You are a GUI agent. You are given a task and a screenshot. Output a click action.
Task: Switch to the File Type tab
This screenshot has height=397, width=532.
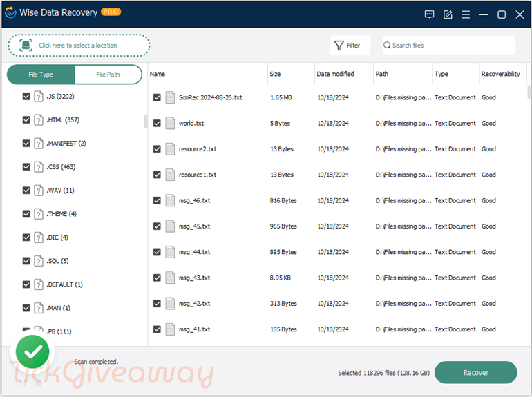[x=41, y=75]
